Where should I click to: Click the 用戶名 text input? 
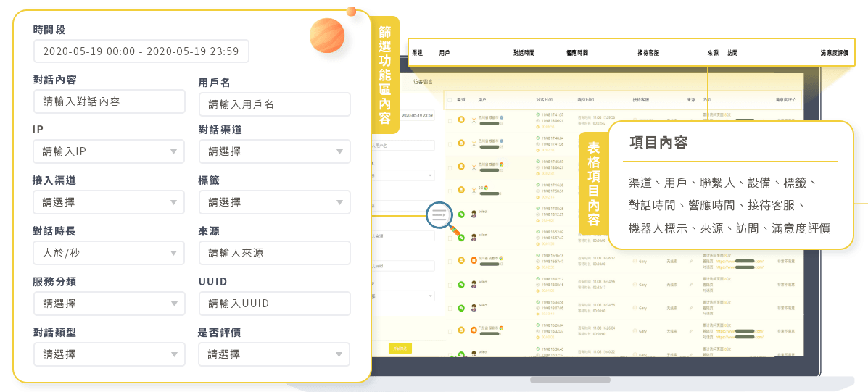click(274, 104)
